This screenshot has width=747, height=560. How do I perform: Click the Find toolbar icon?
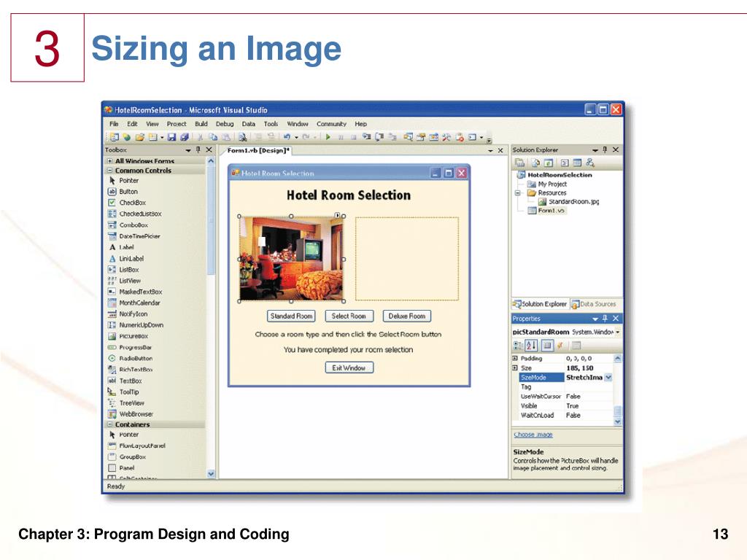242,137
